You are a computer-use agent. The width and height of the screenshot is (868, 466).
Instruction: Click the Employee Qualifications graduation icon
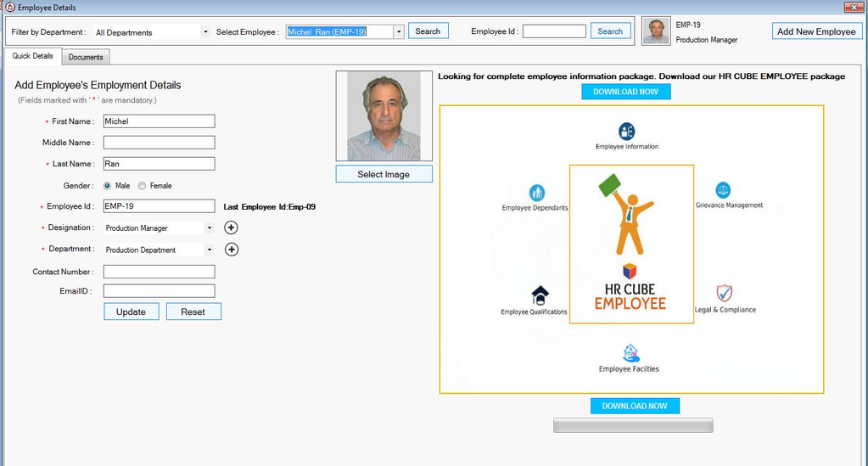540,295
